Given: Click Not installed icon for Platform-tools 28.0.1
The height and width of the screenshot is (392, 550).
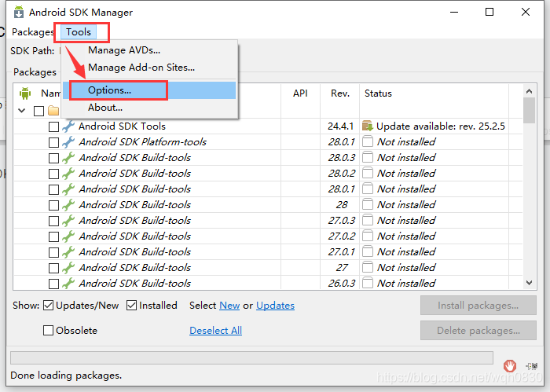Looking at the screenshot, I should (367, 141).
